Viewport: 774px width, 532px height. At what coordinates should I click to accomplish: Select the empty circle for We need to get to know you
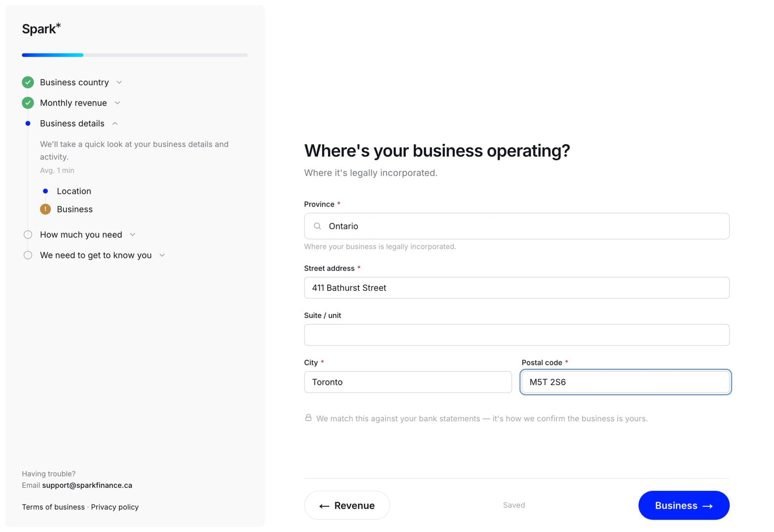pyautogui.click(x=28, y=255)
